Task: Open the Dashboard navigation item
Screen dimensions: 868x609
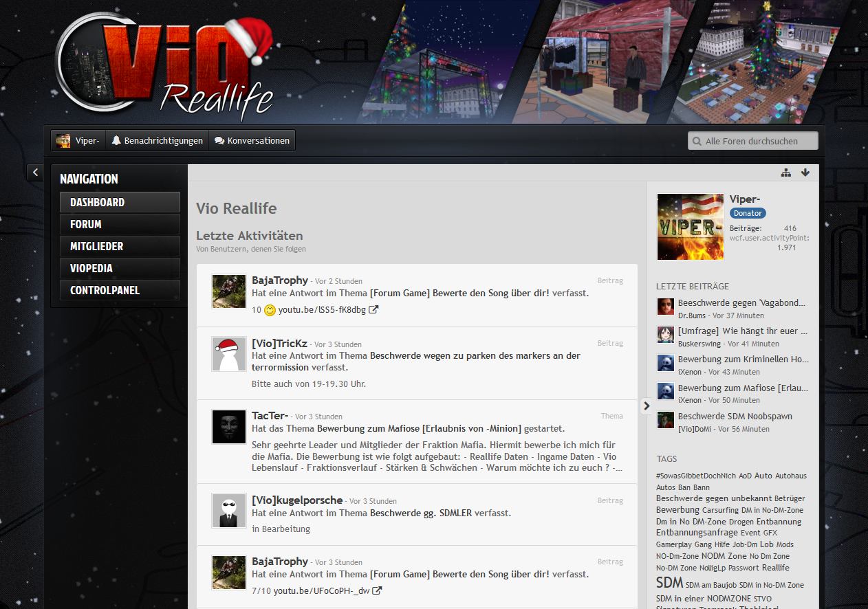Action: (120, 202)
